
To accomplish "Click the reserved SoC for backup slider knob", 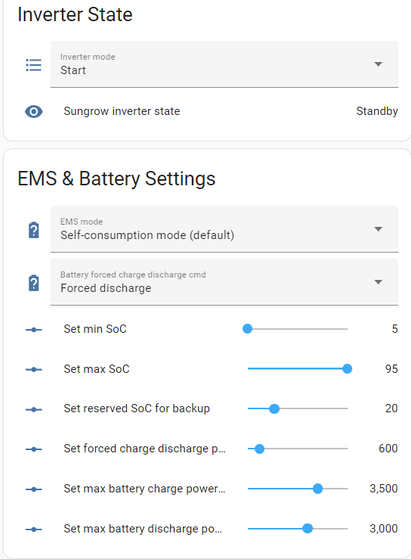I will [274, 409].
